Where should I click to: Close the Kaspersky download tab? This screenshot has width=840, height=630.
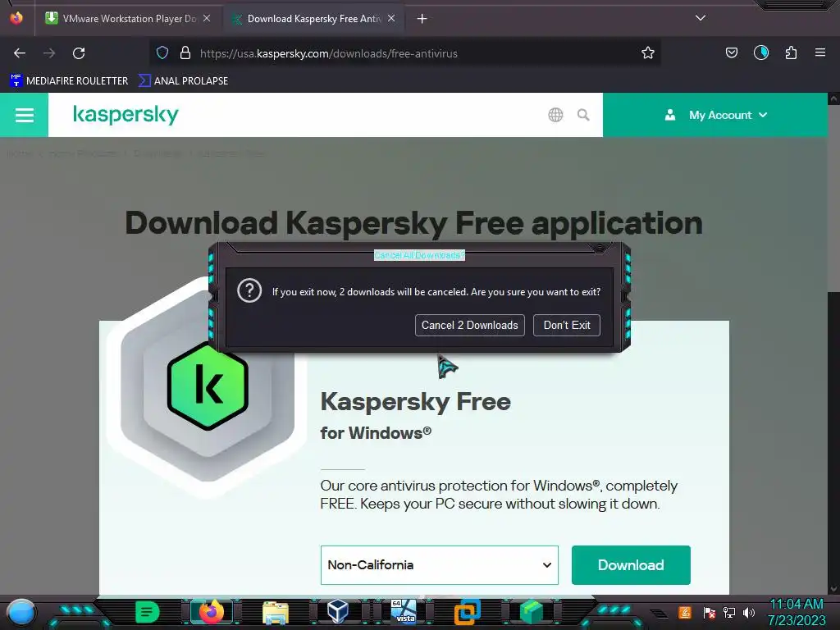point(391,19)
